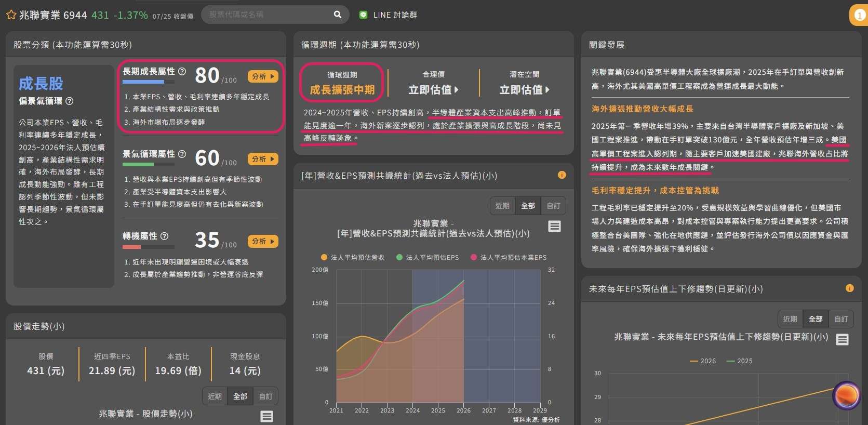Toggle 法人平均預估EPS legend series
The height and width of the screenshot is (425, 868).
(x=428, y=257)
